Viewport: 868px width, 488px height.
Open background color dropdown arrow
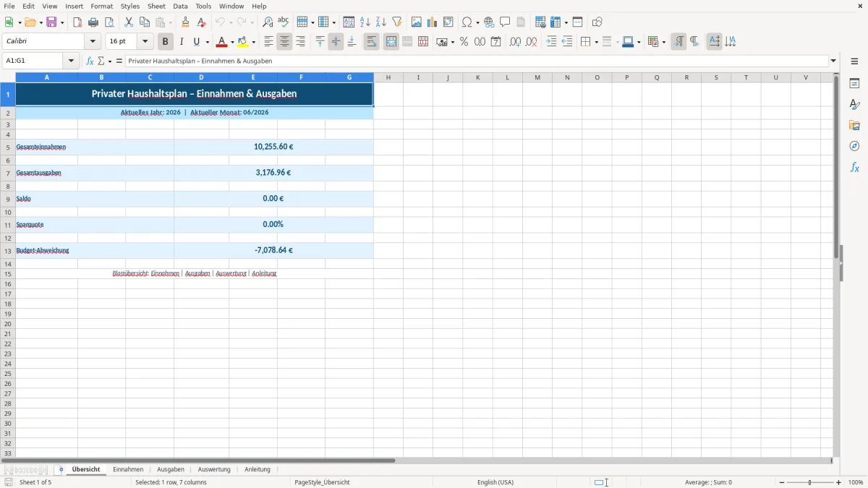point(254,42)
